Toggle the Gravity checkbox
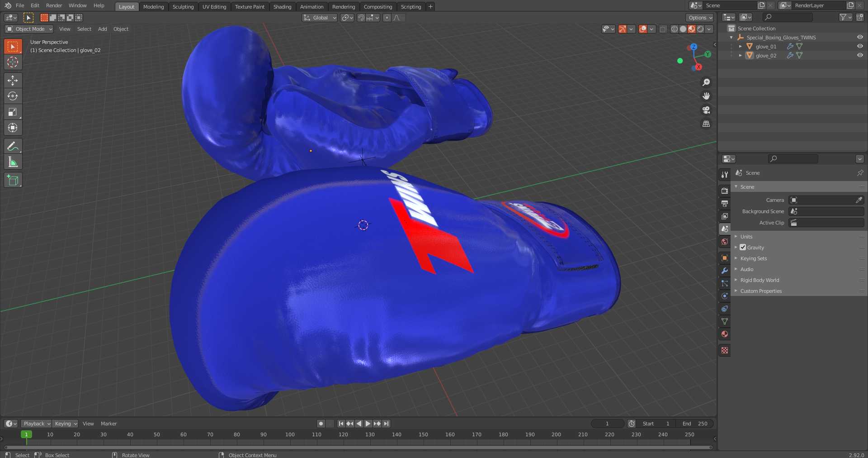 pyautogui.click(x=743, y=247)
